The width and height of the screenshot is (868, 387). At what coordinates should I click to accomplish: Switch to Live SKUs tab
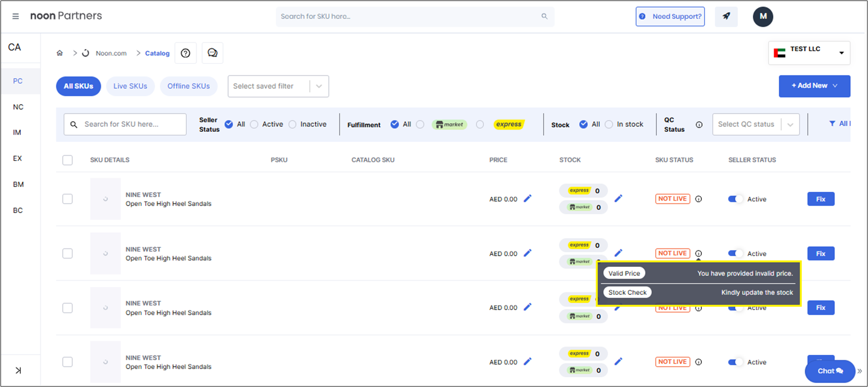[x=130, y=86]
